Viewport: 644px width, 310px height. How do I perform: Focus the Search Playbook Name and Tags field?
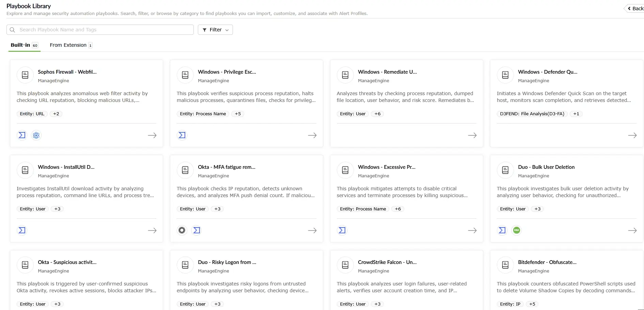click(x=100, y=30)
